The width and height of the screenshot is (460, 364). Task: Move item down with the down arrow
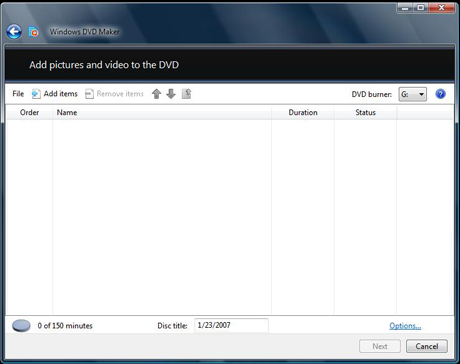pos(171,94)
